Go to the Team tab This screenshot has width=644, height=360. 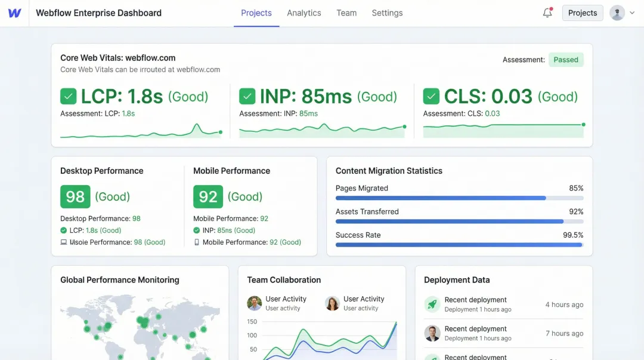click(x=346, y=13)
